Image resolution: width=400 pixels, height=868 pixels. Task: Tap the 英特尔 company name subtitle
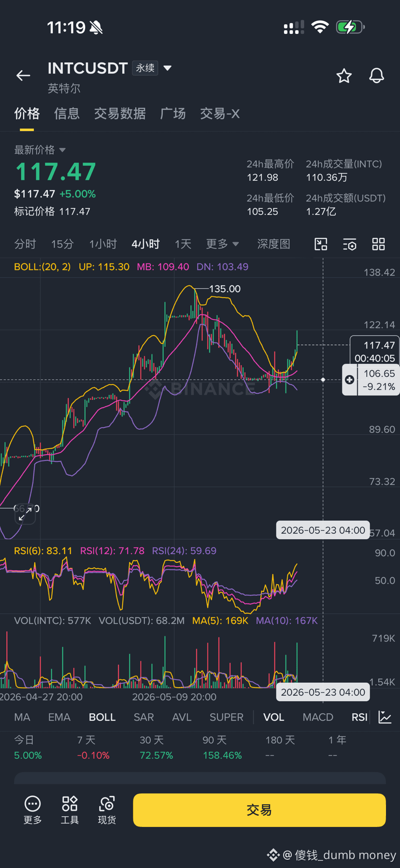pyautogui.click(x=64, y=88)
